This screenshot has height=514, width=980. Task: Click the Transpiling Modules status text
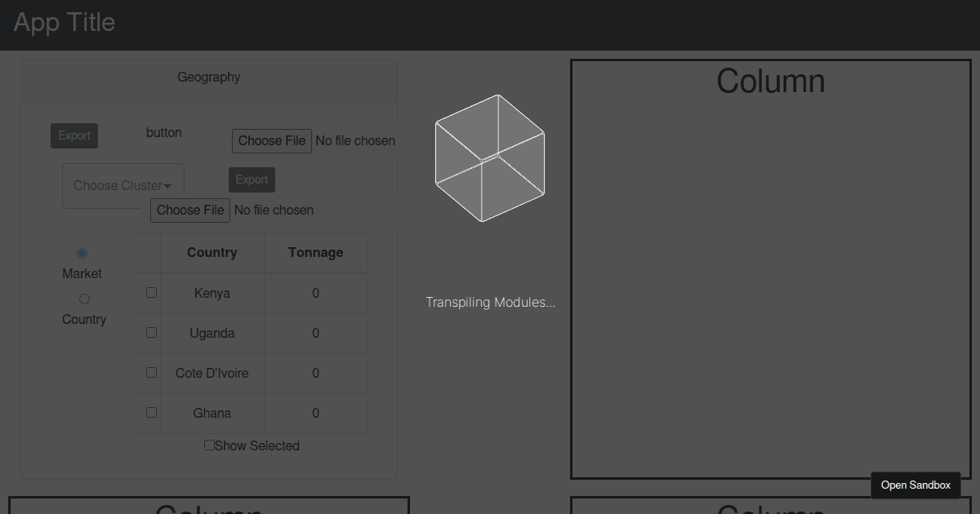[490, 302]
